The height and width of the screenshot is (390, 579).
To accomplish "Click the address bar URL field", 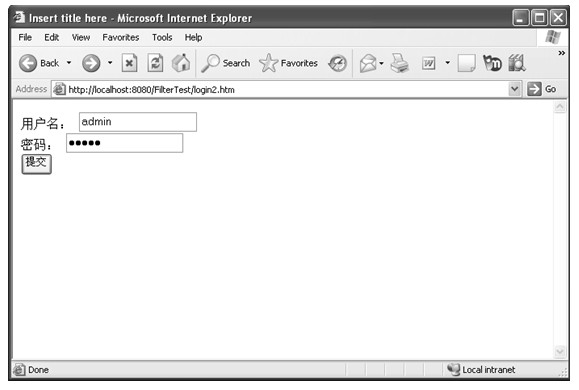I will 280,89.
